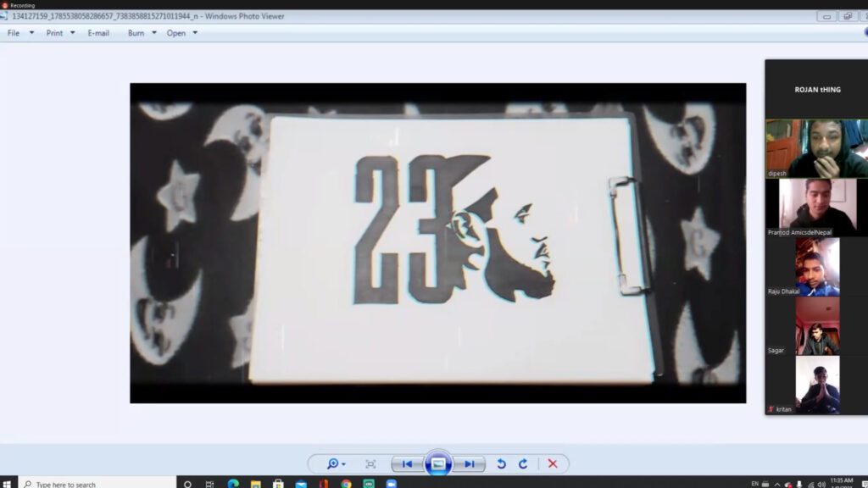The image size is (868, 488).
Task: Expand the Open dropdown arrow
Action: click(x=195, y=33)
